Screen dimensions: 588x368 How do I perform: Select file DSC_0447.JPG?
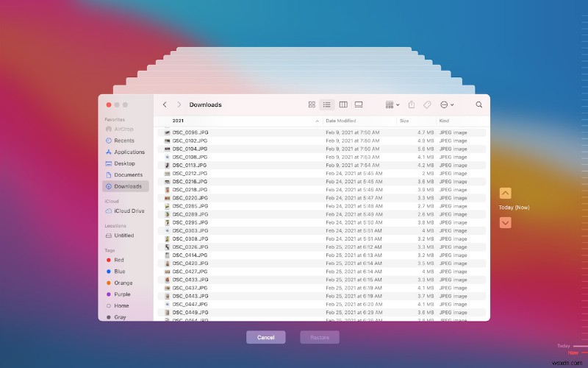[322, 304]
